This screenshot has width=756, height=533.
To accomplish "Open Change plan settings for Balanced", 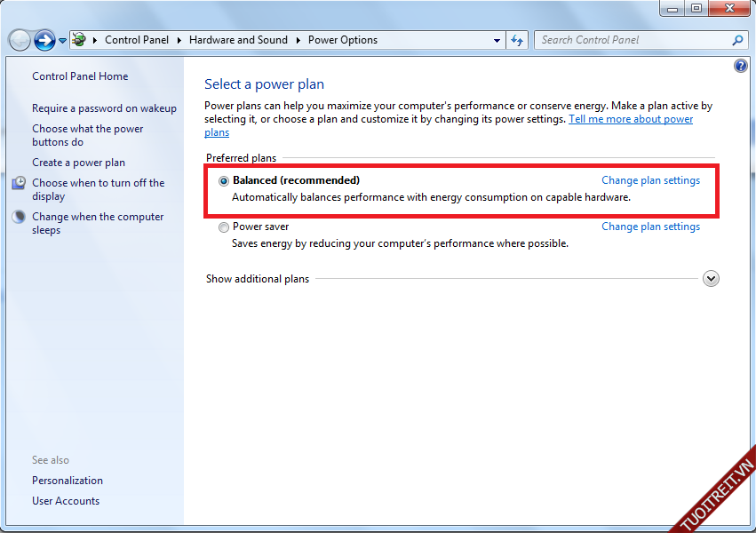I will pyautogui.click(x=650, y=180).
